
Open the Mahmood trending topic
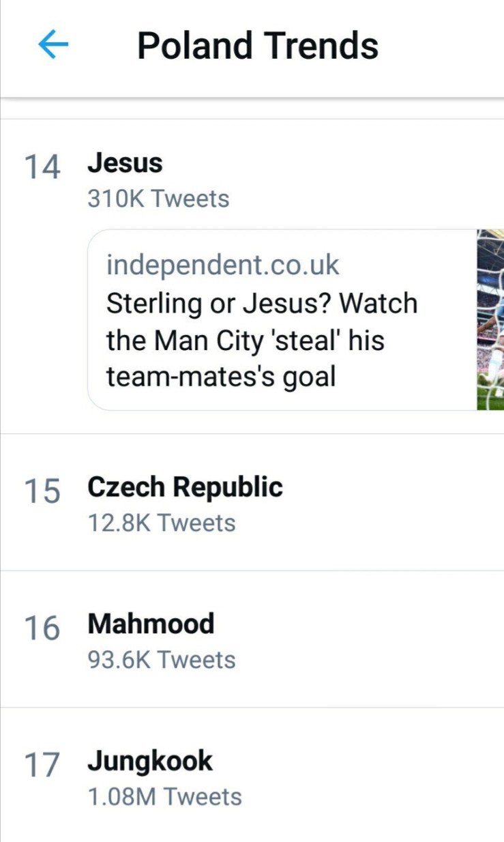tap(151, 624)
